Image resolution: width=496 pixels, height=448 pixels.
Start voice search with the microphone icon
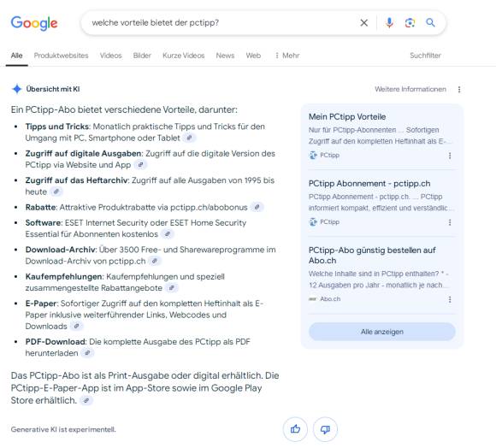pos(389,23)
